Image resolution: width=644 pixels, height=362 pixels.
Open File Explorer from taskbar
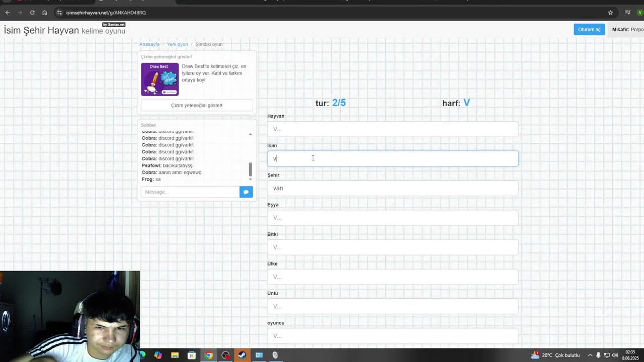click(x=175, y=355)
